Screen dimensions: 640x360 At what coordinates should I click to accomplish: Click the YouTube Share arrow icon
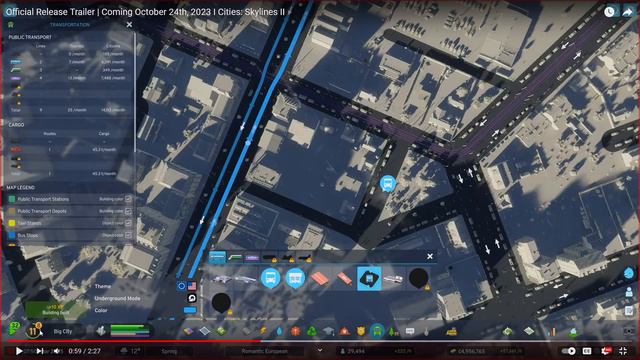pos(627,12)
